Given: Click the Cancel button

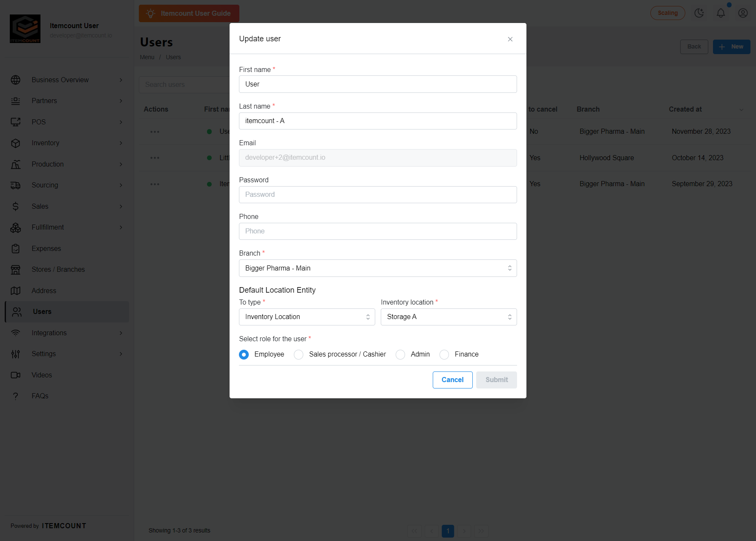Looking at the screenshot, I should (452, 380).
